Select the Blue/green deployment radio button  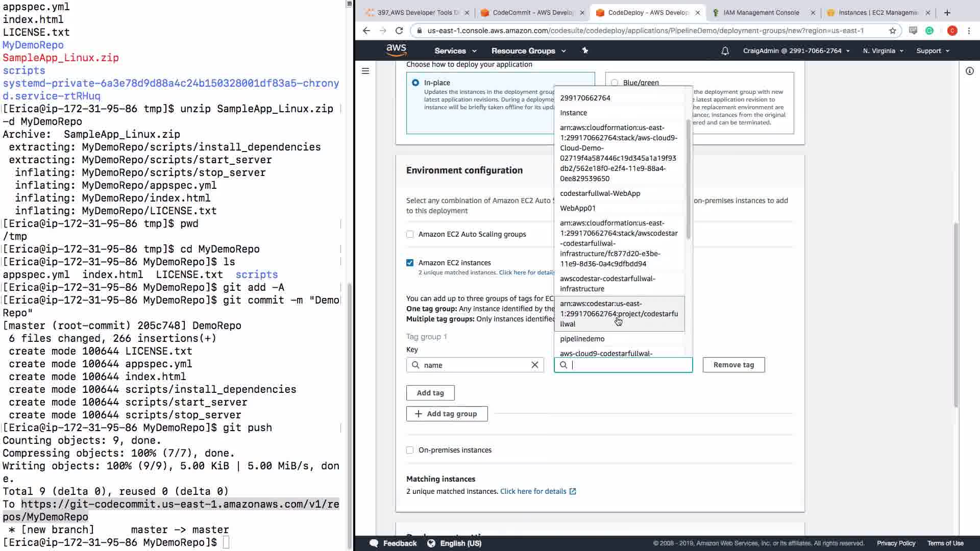point(615,83)
